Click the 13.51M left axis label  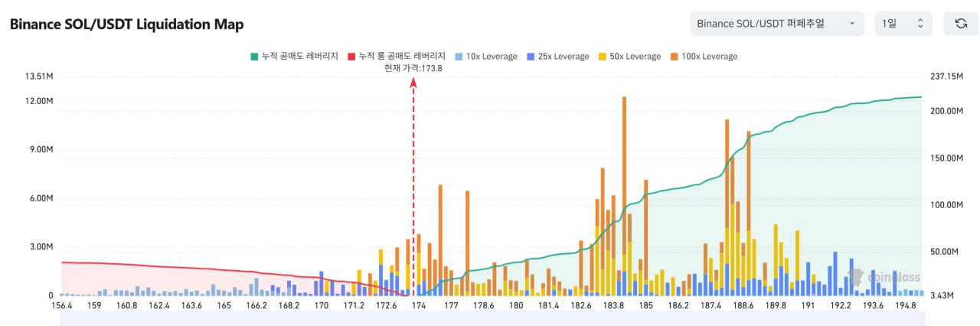point(39,77)
